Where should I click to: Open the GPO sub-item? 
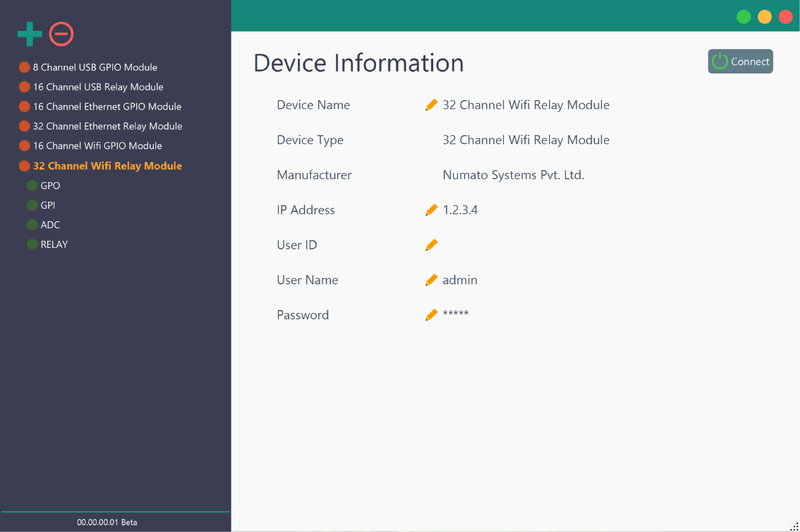(50, 186)
